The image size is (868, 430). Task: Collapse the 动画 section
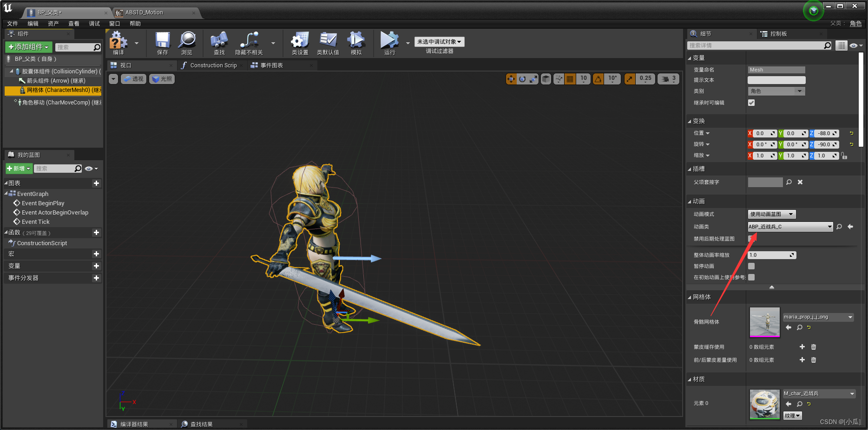pos(690,202)
